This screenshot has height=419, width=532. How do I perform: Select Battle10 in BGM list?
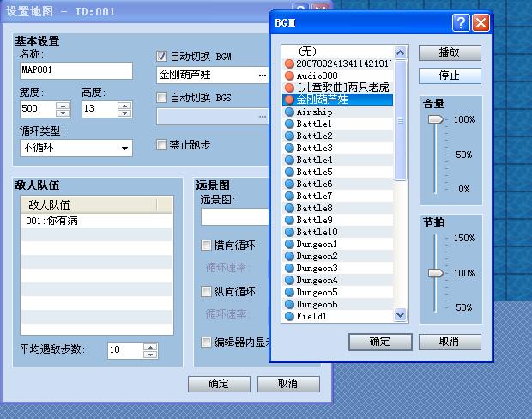(x=337, y=232)
